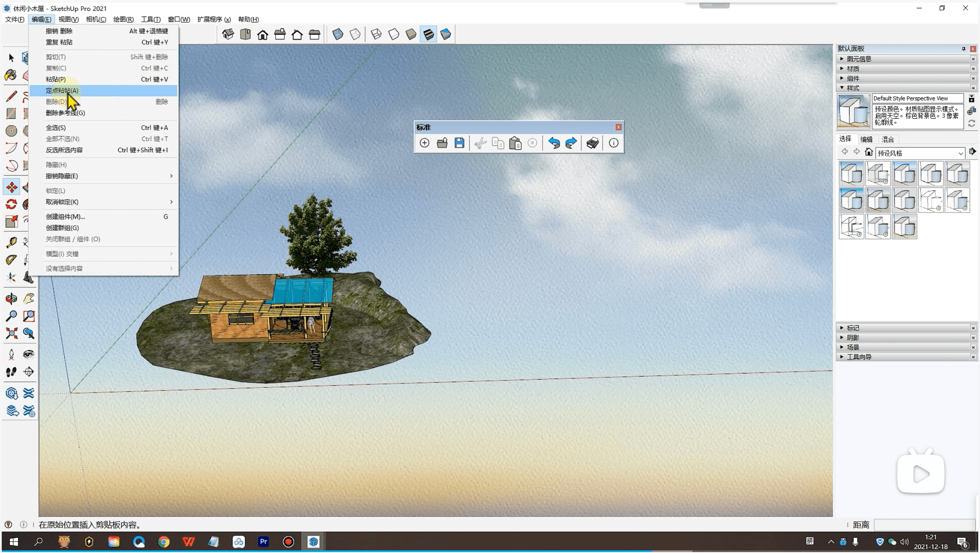Screen dimensions: 980x553
Task: Choose 定点粘贴(A) from the edit menu
Action: [x=62, y=90]
